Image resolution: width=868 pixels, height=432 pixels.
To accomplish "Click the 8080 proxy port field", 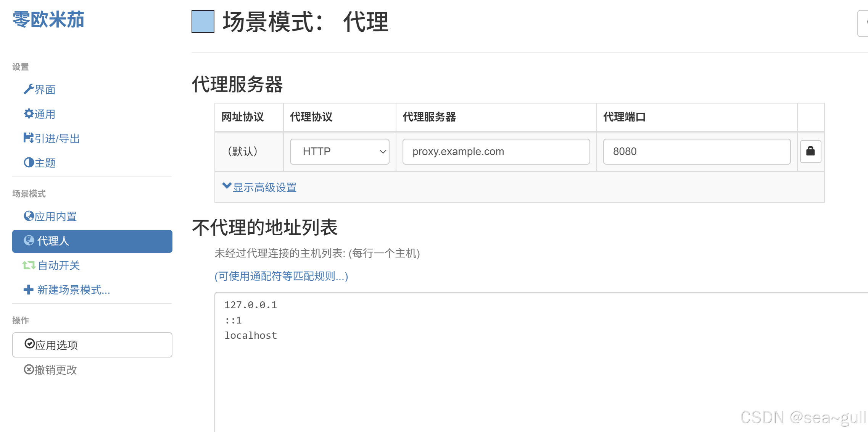I will pyautogui.click(x=696, y=152).
